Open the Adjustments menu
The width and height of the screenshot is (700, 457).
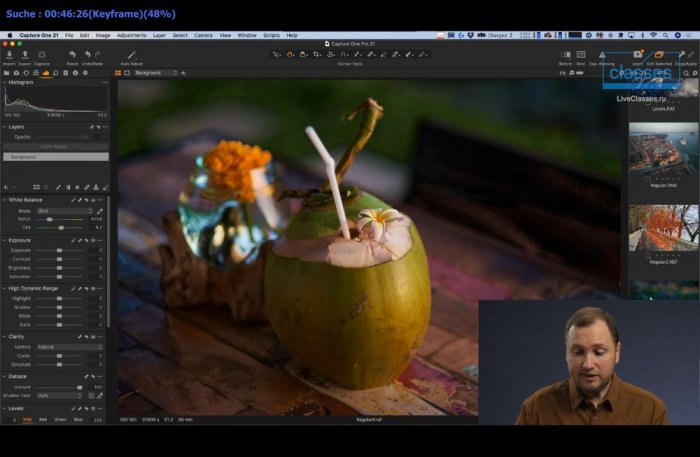pyautogui.click(x=131, y=35)
